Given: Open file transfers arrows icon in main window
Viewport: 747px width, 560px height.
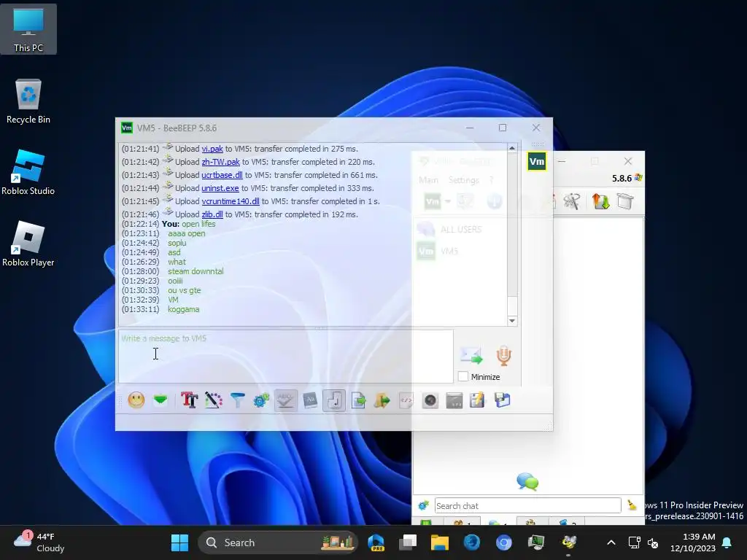Looking at the screenshot, I should click(x=600, y=201).
